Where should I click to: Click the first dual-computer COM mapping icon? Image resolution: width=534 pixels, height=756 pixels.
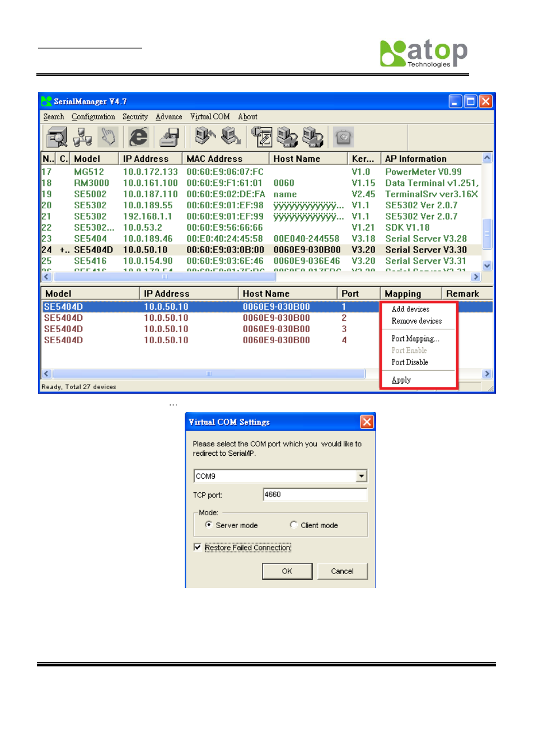tap(287, 137)
